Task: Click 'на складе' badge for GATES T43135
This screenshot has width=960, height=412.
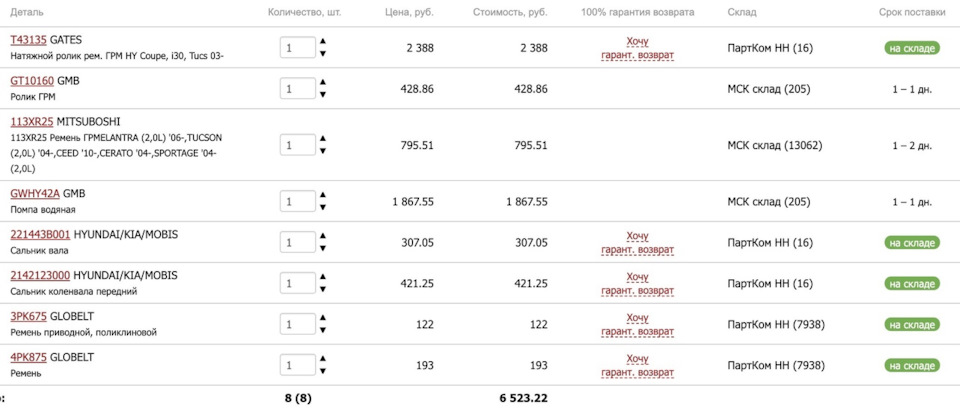Action: 914,48
